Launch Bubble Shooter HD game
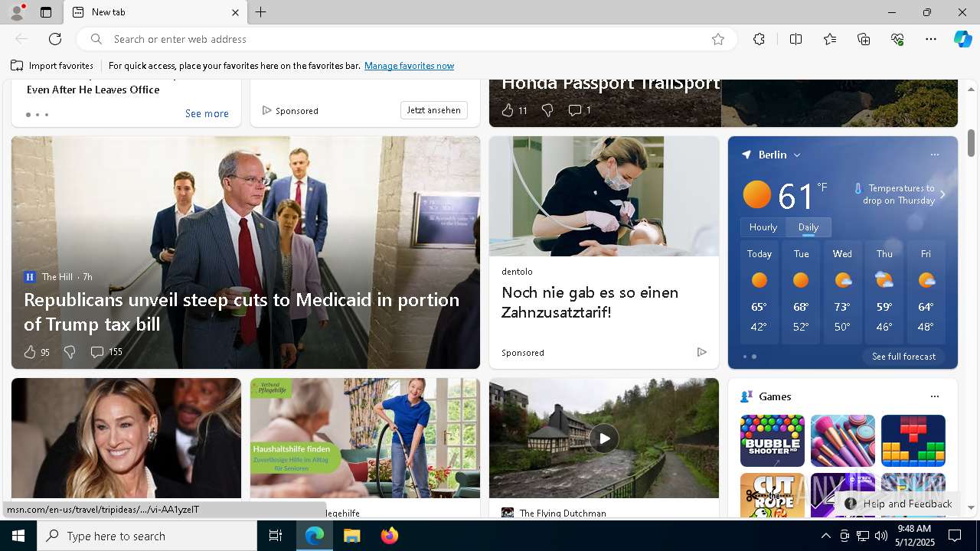This screenshot has width=980, height=551. point(772,441)
